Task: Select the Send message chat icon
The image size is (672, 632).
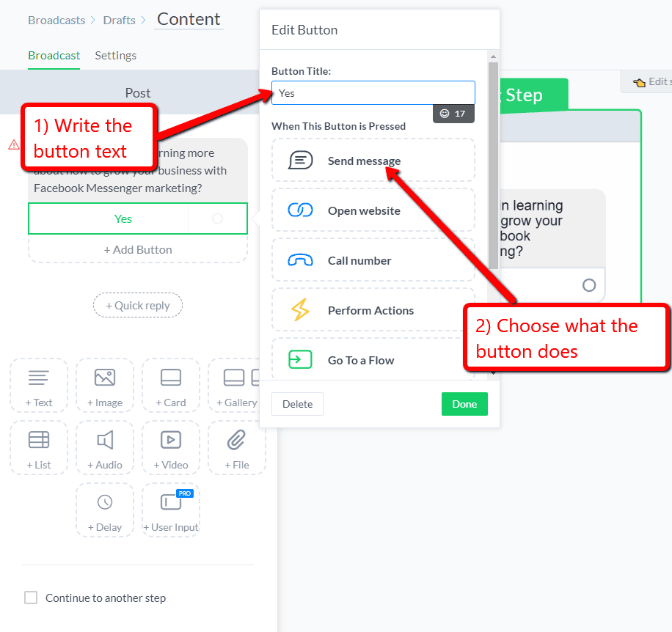Action: (301, 161)
